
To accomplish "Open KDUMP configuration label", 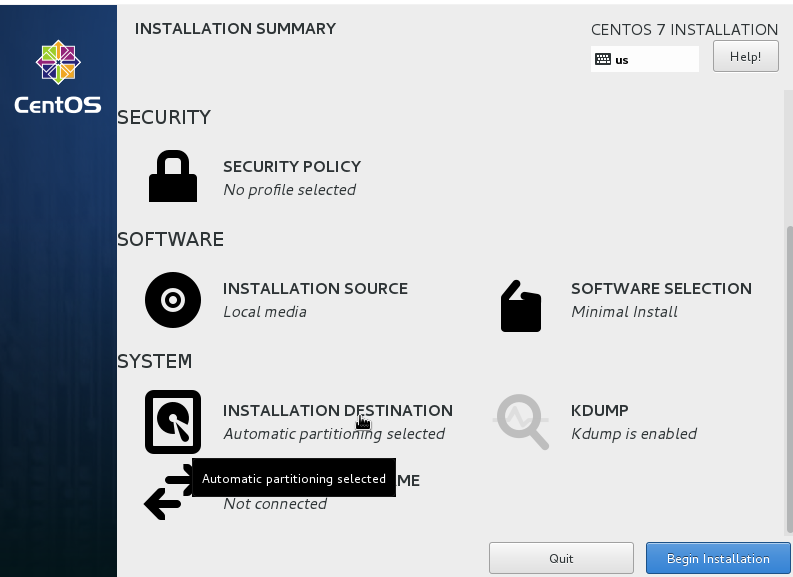I will pyautogui.click(x=600, y=410).
